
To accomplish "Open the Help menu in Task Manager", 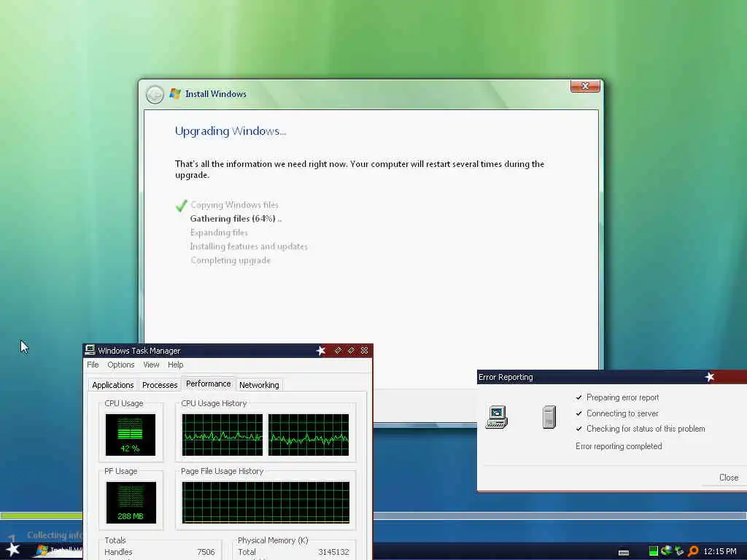I will tap(175, 365).
